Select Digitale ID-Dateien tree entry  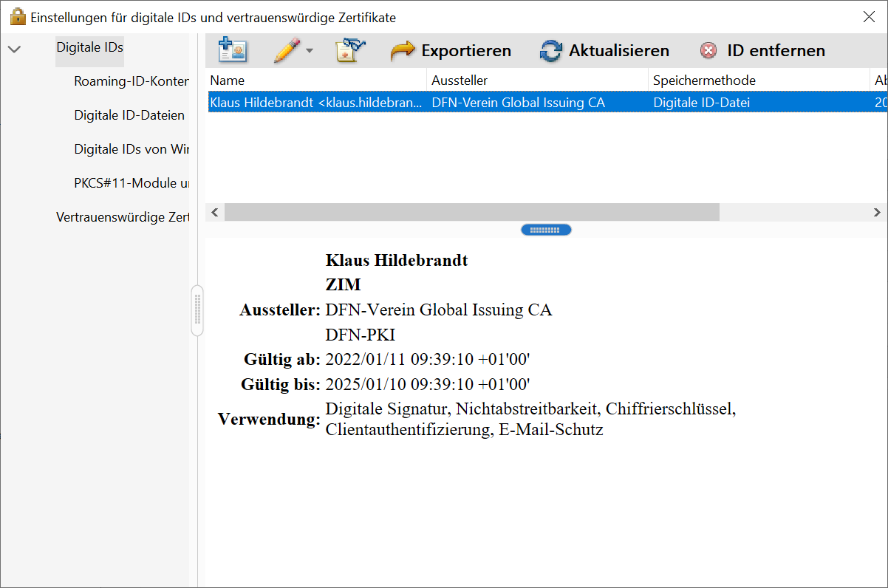129,115
